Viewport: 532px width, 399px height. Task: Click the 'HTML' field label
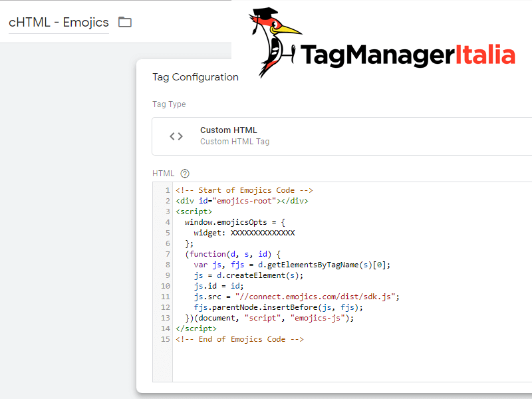163,174
